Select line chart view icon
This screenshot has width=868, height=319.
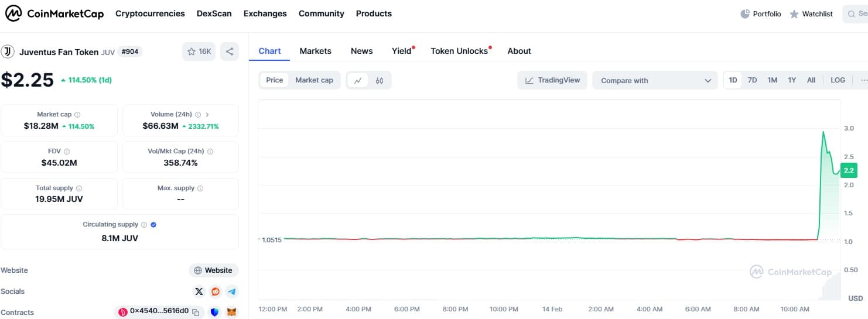(x=358, y=80)
